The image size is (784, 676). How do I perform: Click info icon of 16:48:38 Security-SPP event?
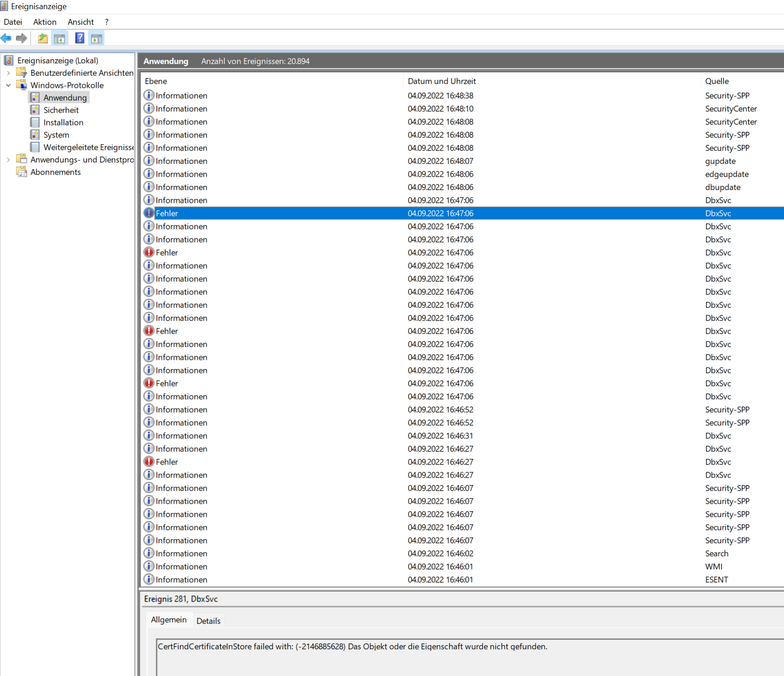149,95
